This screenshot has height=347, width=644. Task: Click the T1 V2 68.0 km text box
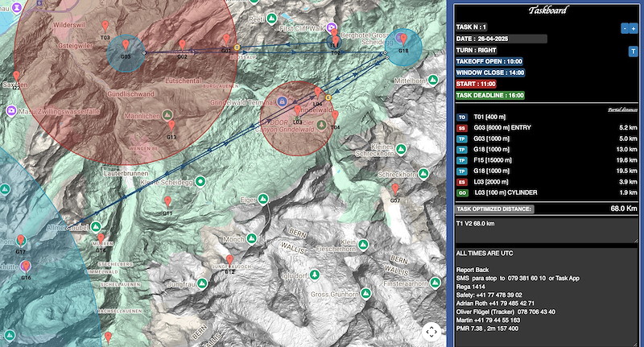(x=547, y=231)
